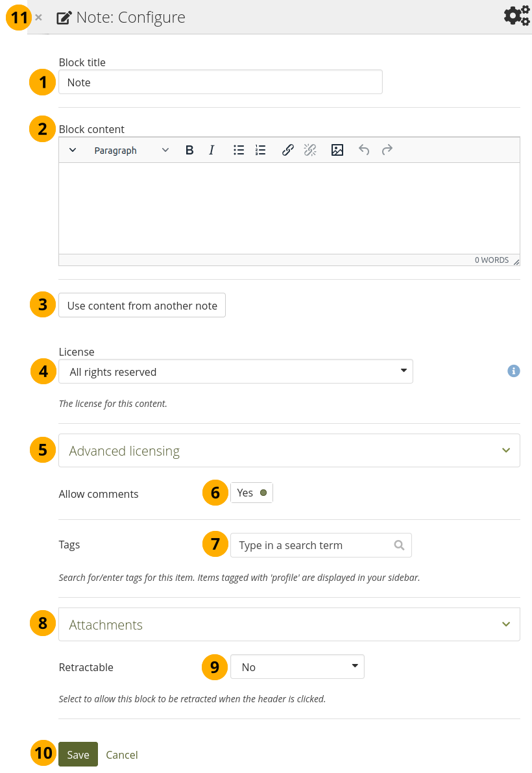
Task: Toggle the Allow comments switch
Action: (252, 493)
